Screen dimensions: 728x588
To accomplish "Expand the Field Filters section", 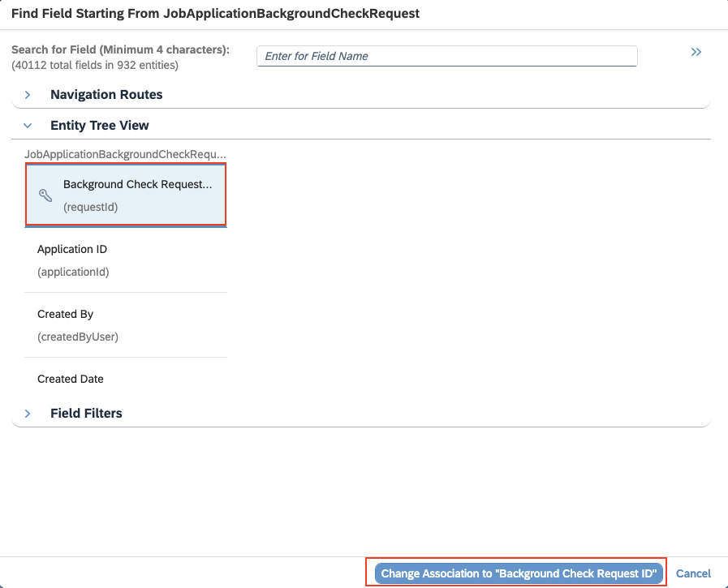I will [x=28, y=414].
